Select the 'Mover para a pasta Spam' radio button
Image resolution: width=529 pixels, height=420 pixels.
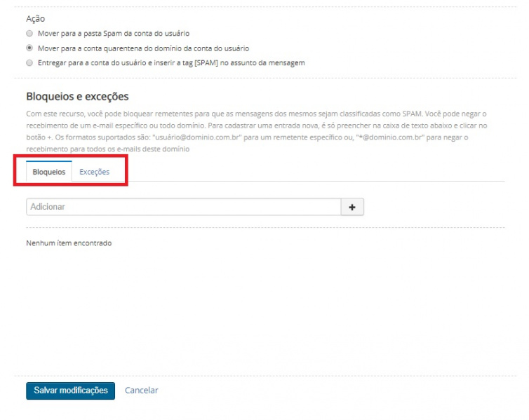click(x=29, y=34)
